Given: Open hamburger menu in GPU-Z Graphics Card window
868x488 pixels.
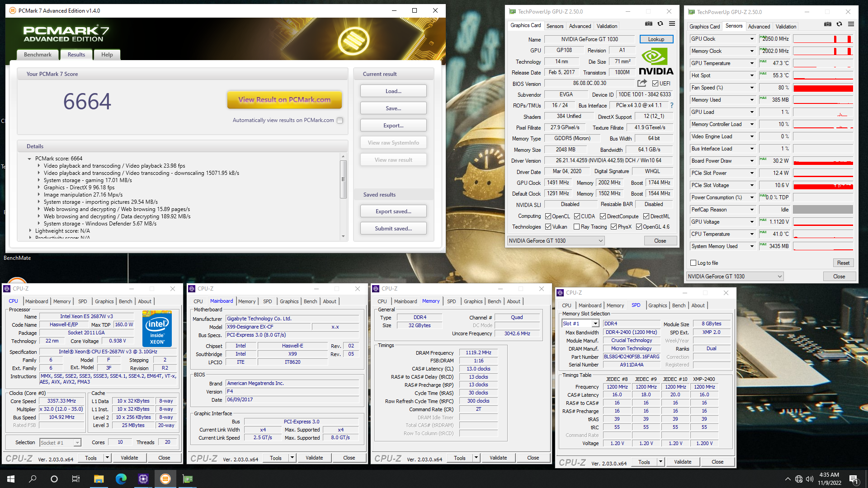Looking at the screenshot, I should click(x=672, y=23).
